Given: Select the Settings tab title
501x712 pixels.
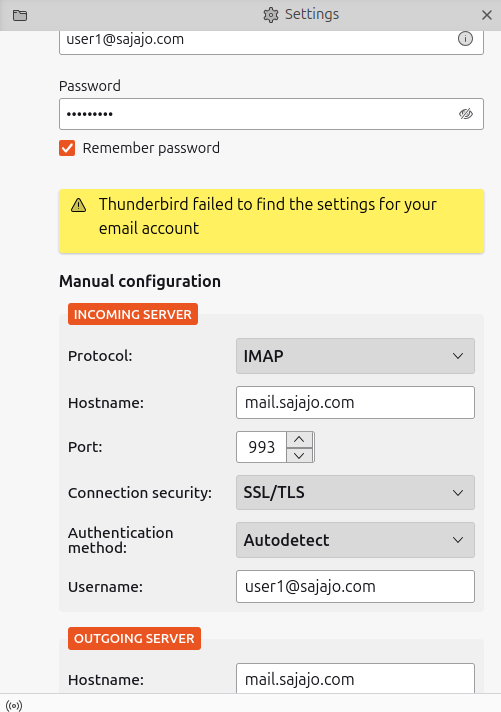Looking at the screenshot, I should tap(312, 15).
